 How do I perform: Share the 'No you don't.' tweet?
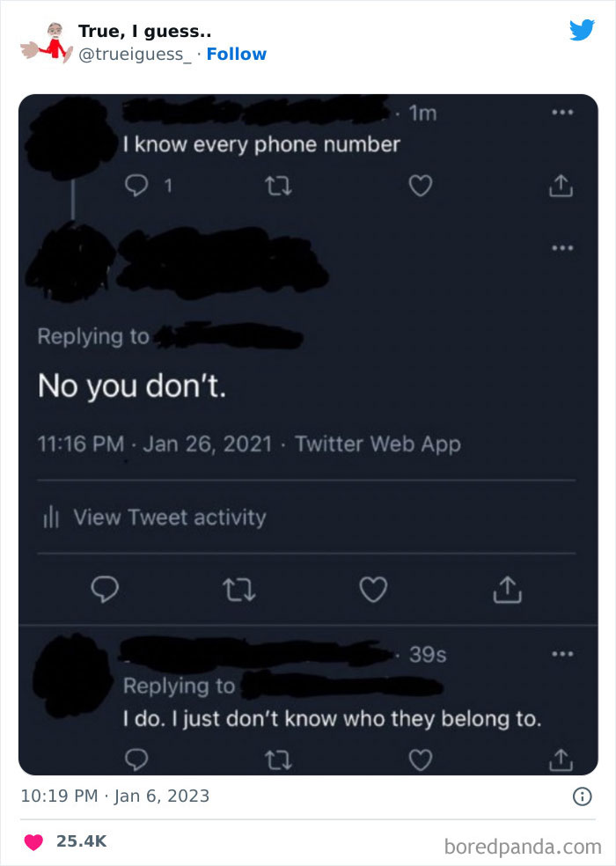click(x=507, y=590)
